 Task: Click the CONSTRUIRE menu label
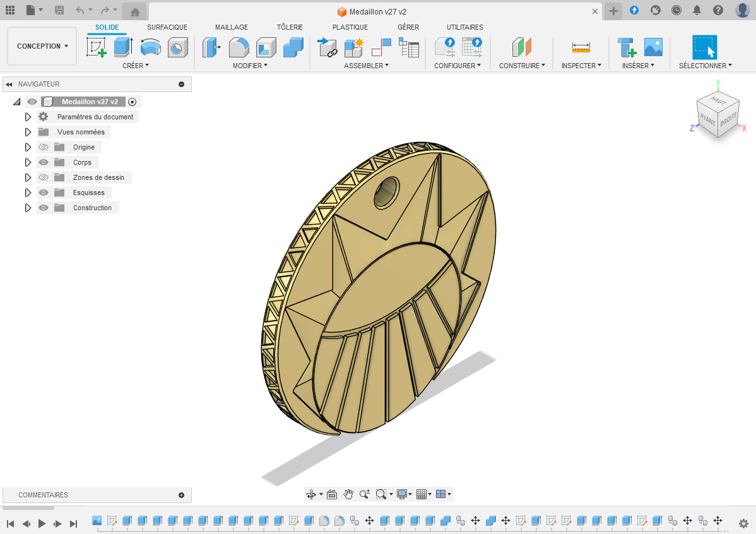click(x=522, y=66)
